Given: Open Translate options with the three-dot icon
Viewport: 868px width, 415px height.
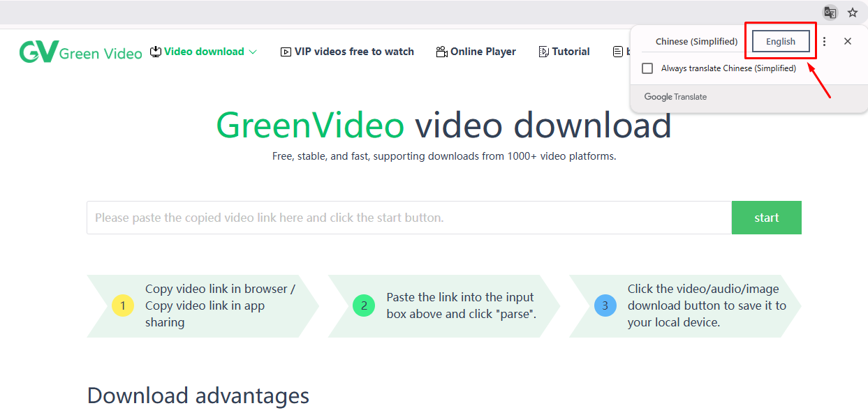Looking at the screenshot, I should click(x=824, y=41).
